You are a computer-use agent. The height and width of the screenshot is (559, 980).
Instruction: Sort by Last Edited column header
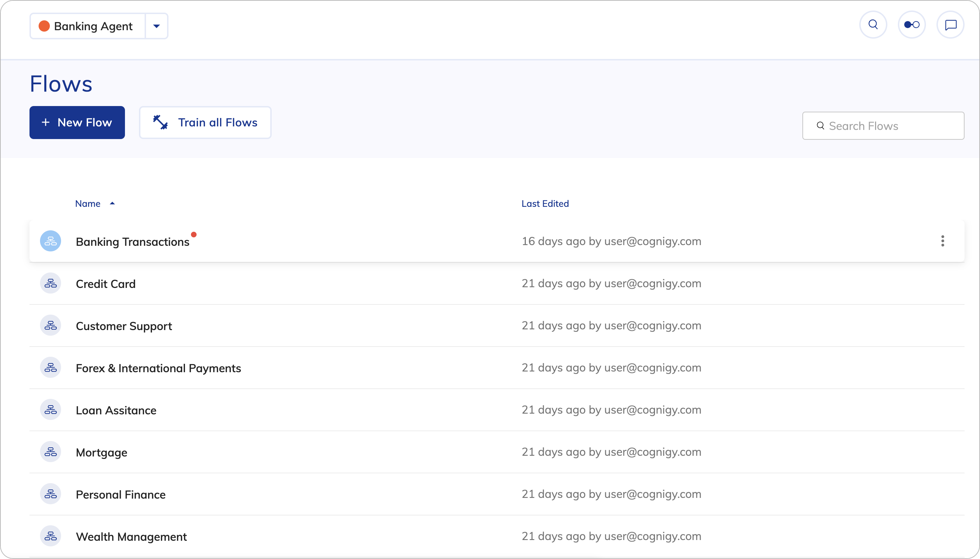pyautogui.click(x=545, y=204)
